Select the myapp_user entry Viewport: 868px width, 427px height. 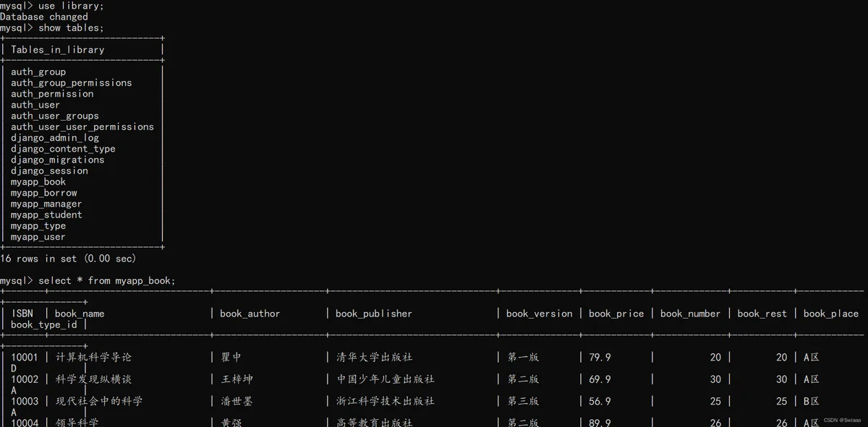coord(38,237)
